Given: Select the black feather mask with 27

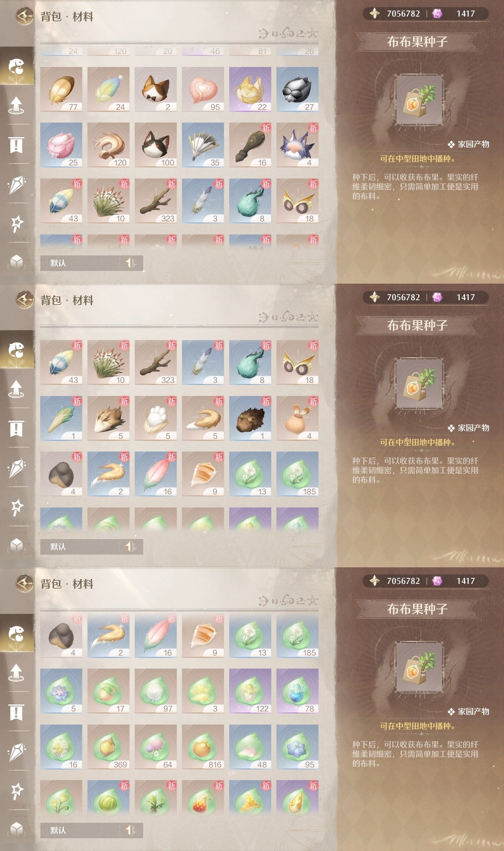Looking at the screenshot, I should click(x=297, y=89).
